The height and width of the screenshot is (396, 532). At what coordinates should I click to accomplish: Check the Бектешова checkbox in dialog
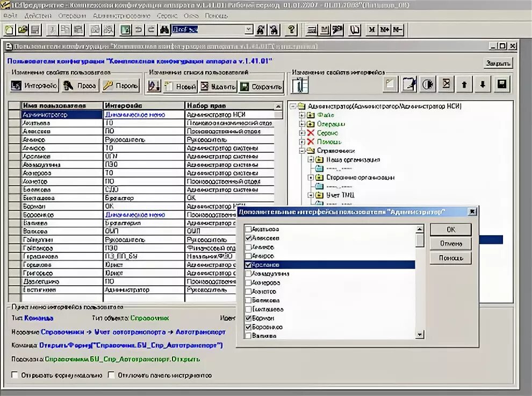tap(248, 309)
